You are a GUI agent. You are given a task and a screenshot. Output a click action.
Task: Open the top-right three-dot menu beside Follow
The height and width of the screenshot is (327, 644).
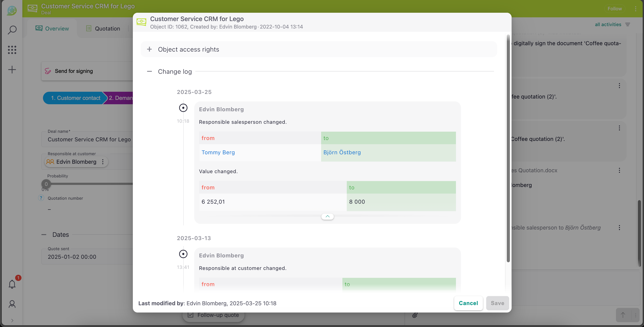point(635,9)
